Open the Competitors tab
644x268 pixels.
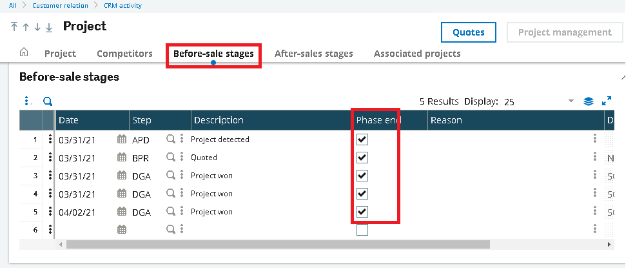pyautogui.click(x=124, y=54)
